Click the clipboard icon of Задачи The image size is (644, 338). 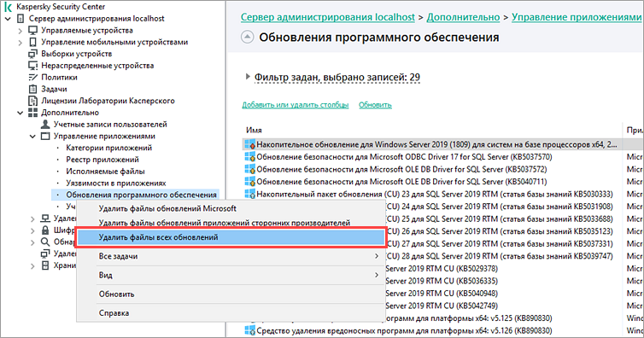pyautogui.click(x=32, y=89)
